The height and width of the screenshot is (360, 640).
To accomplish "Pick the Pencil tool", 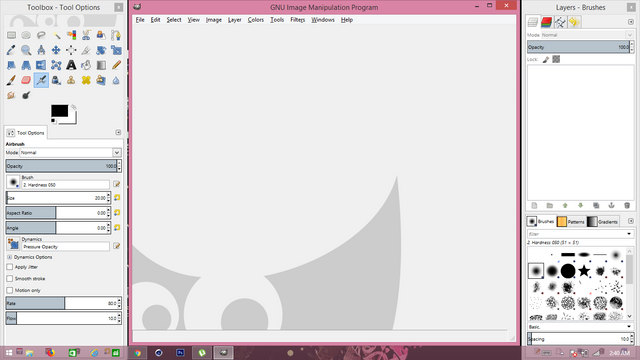I will [116, 65].
